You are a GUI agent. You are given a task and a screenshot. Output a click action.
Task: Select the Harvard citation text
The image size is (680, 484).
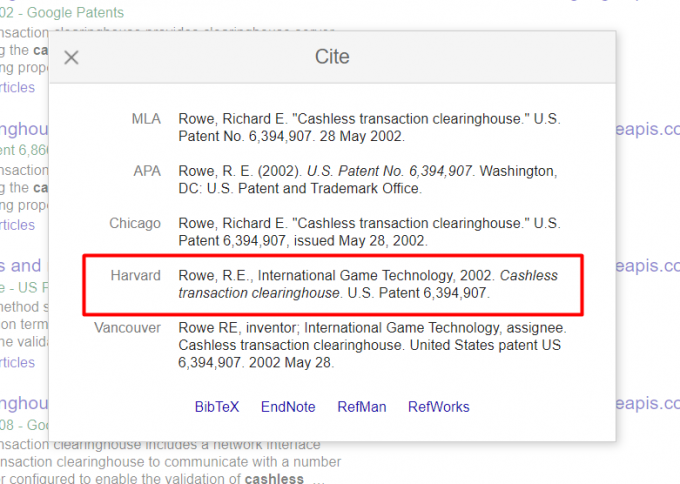pos(368,284)
